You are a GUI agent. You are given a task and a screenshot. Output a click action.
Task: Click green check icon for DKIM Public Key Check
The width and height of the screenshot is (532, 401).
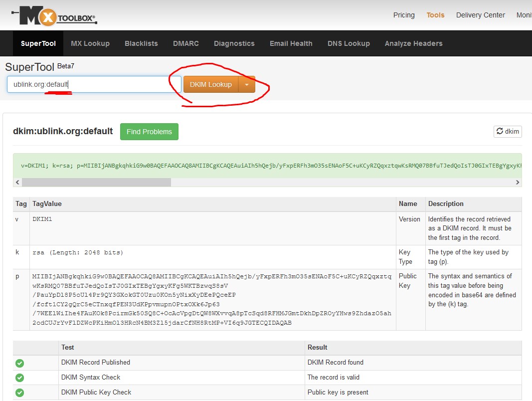click(19, 393)
